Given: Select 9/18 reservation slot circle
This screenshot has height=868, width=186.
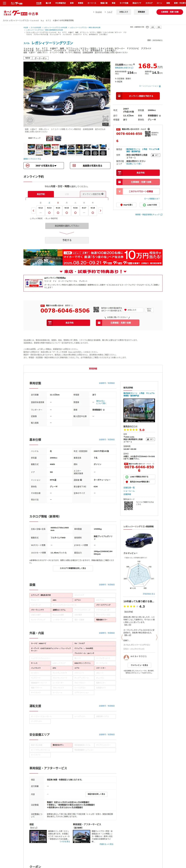Looking at the screenshot, I should pyautogui.click(x=93, y=213).
